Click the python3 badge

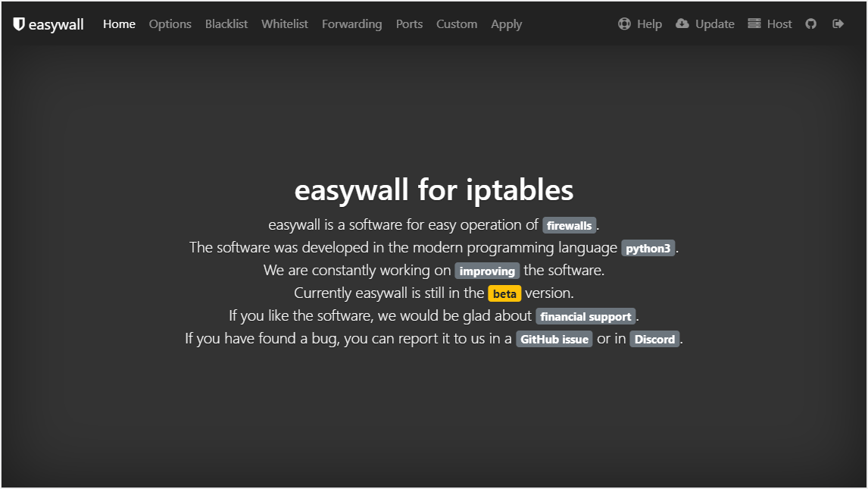point(648,248)
